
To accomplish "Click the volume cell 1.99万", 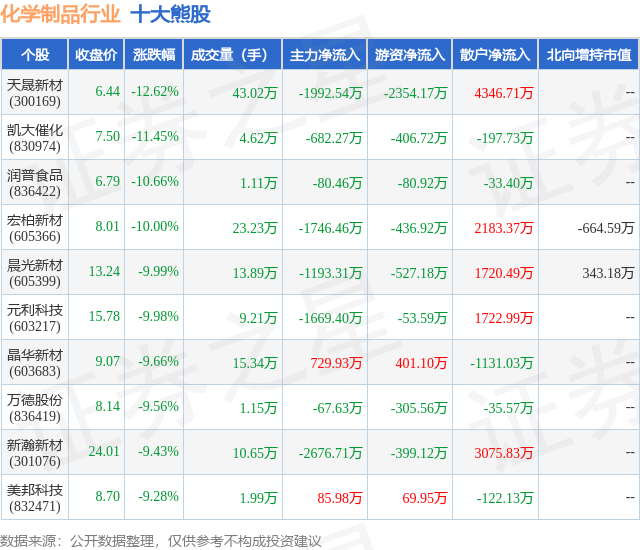I will click(258, 498).
